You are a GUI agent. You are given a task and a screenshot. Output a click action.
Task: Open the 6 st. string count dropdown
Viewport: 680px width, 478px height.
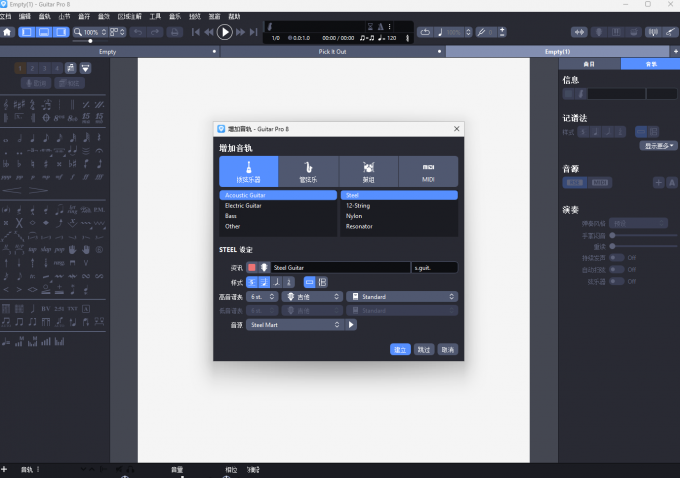(x=264, y=297)
